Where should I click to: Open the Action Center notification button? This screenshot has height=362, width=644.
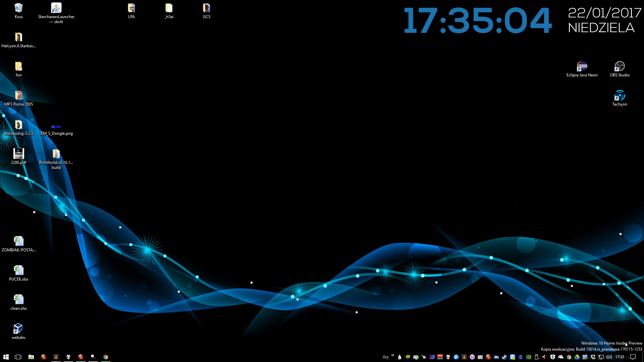point(633,357)
